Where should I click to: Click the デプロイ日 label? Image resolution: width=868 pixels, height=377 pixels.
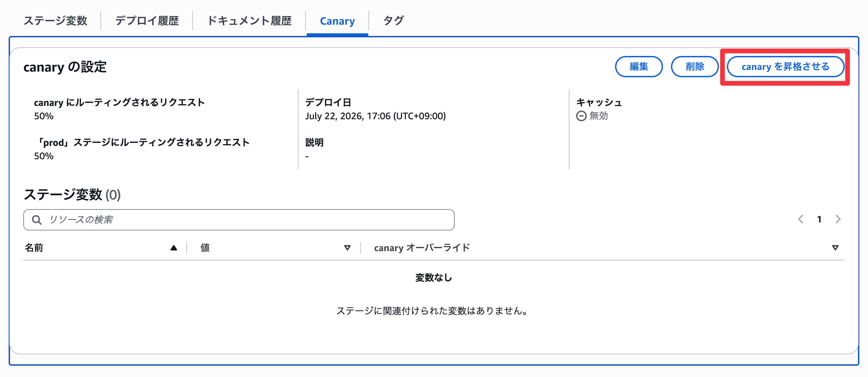328,102
